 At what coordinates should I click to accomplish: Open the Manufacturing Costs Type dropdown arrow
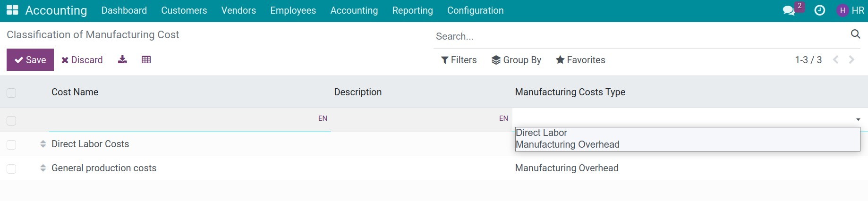click(x=858, y=119)
